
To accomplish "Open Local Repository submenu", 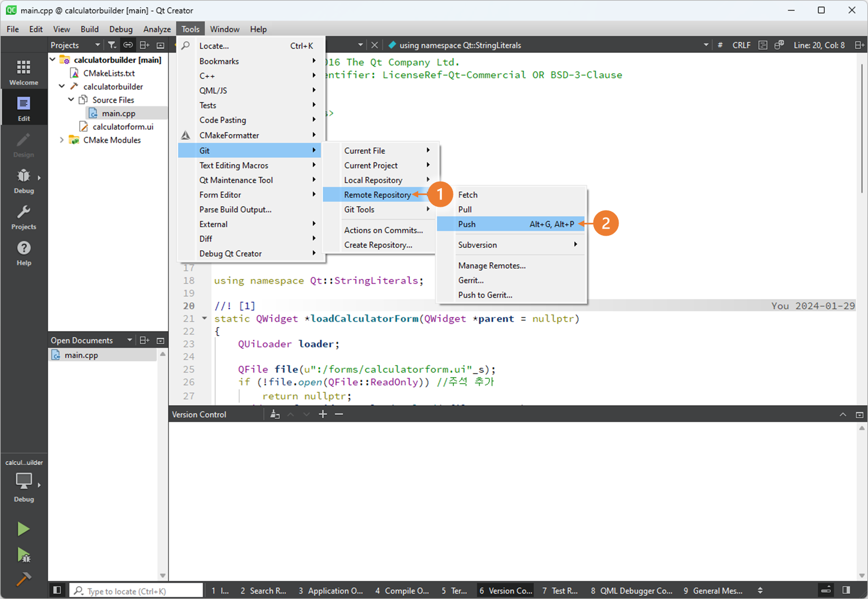I will pyautogui.click(x=380, y=180).
